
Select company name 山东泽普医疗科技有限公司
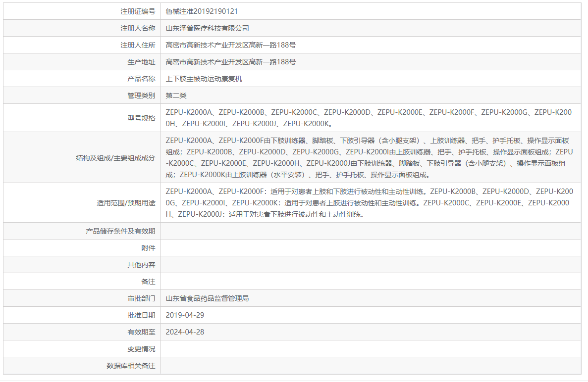tap(208, 29)
